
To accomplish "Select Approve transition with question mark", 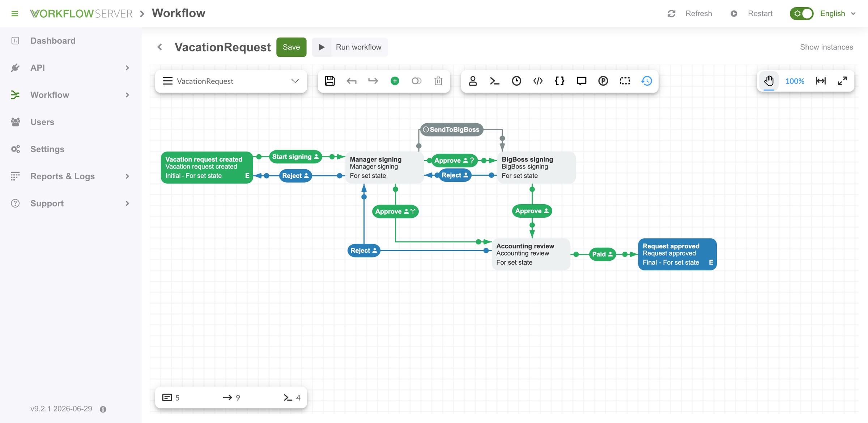I will point(454,160).
